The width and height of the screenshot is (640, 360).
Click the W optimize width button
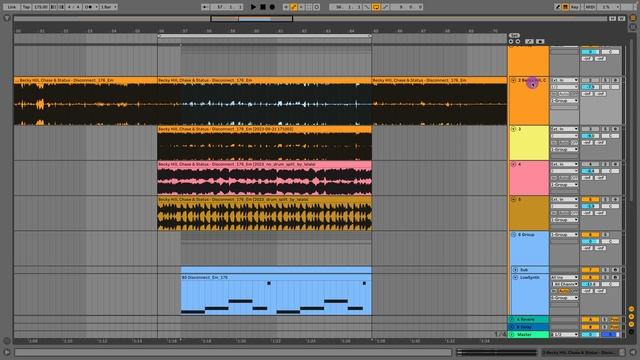(621, 18)
